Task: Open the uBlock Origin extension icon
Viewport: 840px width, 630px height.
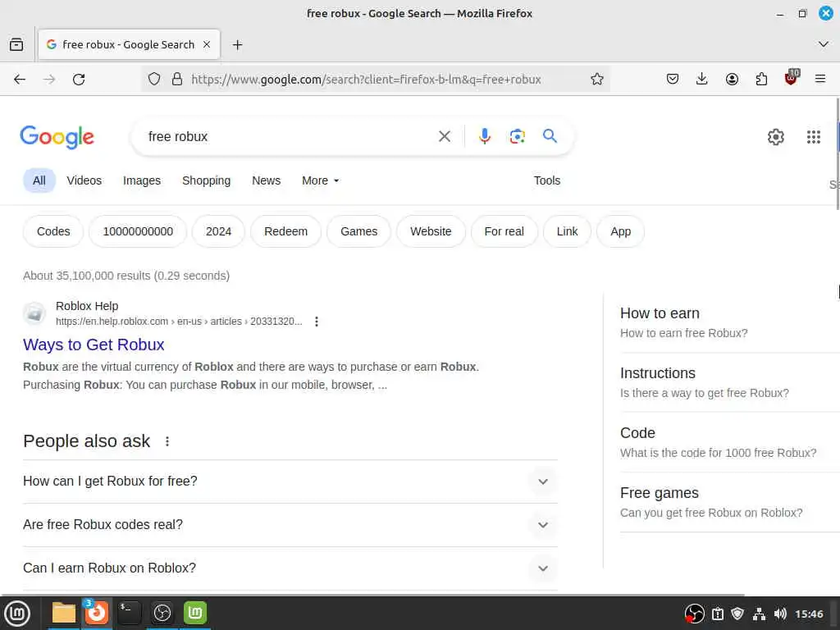Action: (792, 78)
